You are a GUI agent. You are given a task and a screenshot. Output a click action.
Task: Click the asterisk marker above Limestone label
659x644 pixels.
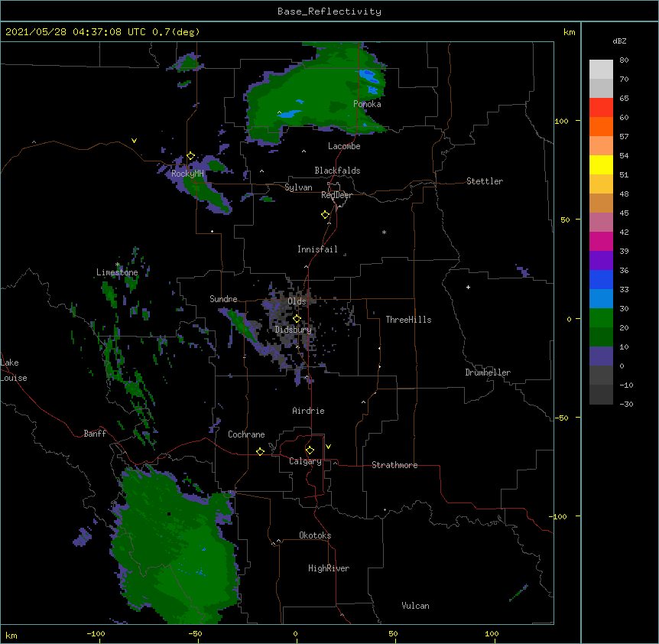(118, 265)
